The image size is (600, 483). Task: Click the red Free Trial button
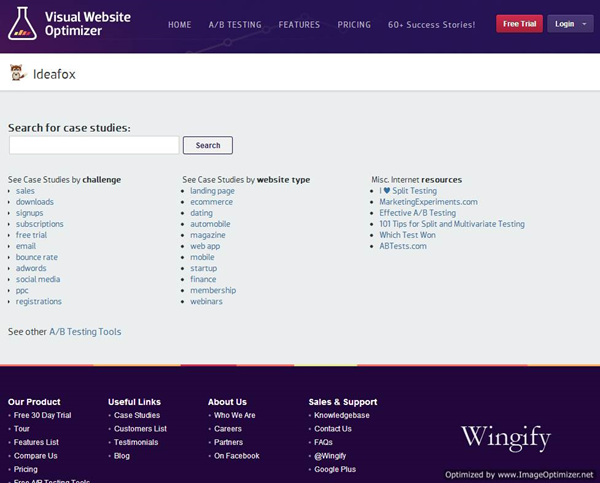point(519,24)
